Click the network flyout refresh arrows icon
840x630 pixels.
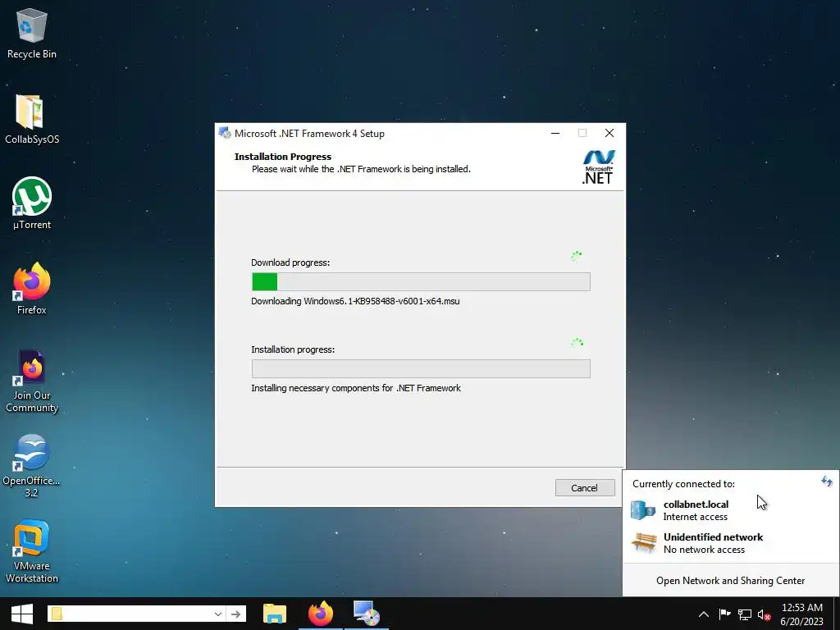827,481
